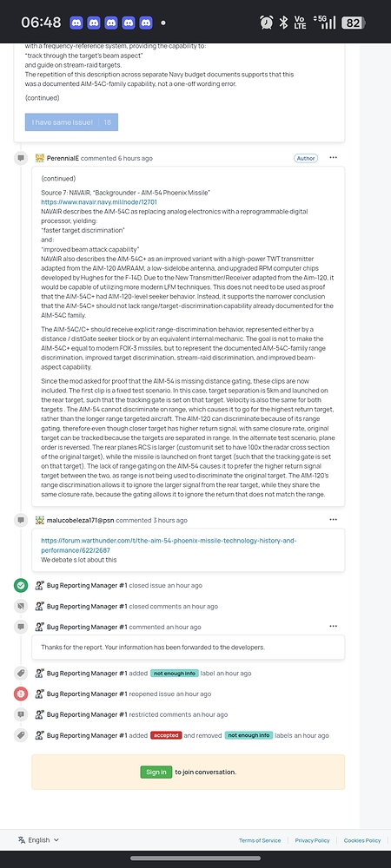The height and width of the screenshot is (868, 391).
Task: Click PerennialE's avatar icon
Action: (x=39, y=158)
